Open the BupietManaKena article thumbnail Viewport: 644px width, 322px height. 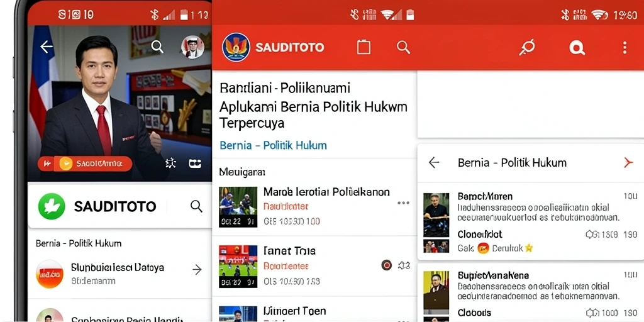coord(436,292)
